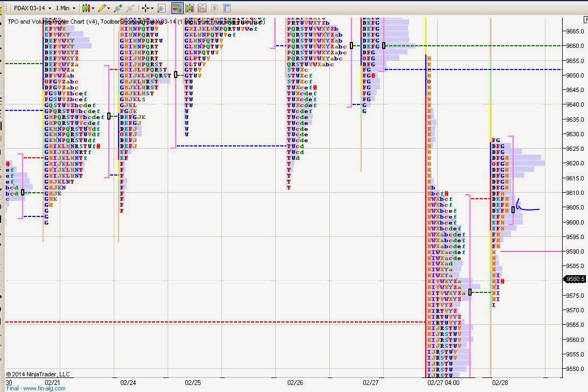Select the crosshair cursor icon
The image size is (588, 392).
point(146,8)
